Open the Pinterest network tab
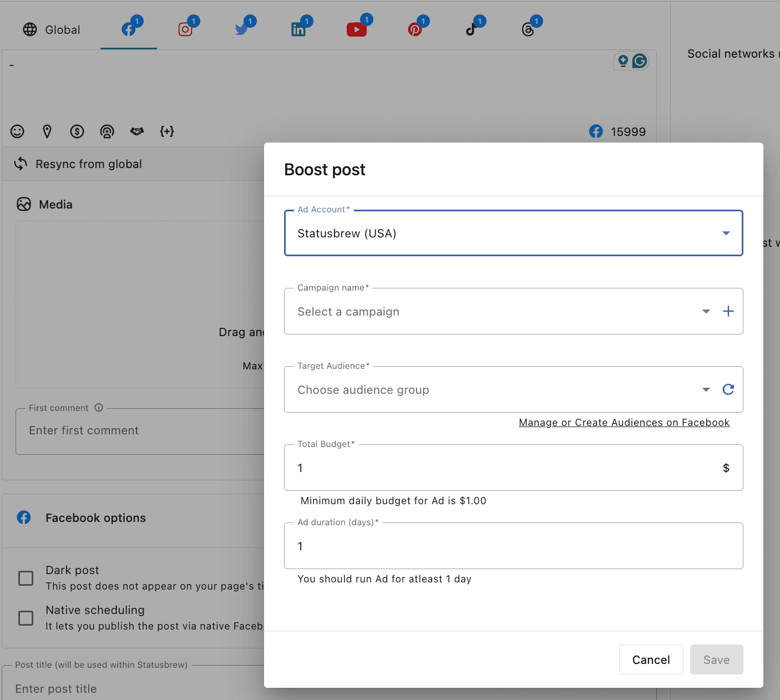The height and width of the screenshot is (700, 780). point(415,29)
